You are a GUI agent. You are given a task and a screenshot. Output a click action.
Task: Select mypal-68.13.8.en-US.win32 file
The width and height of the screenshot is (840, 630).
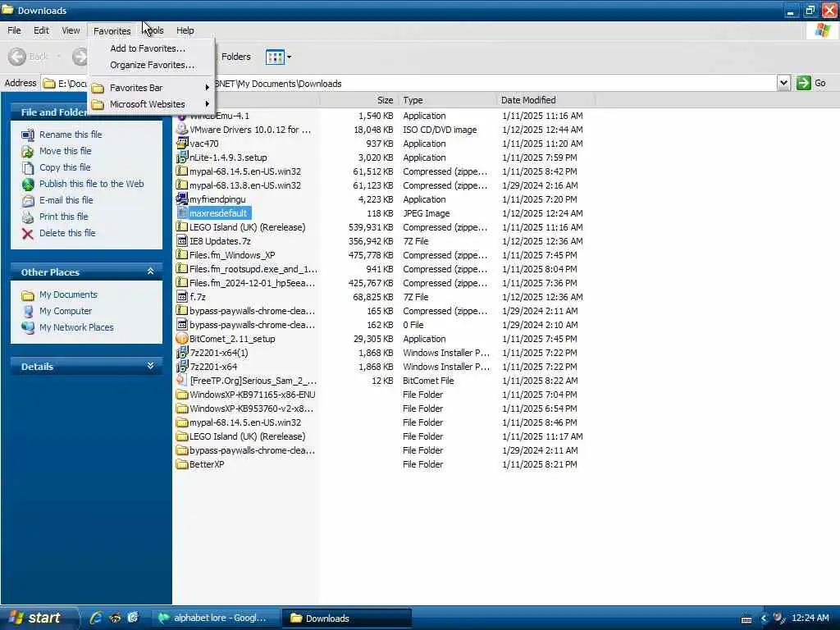244,185
